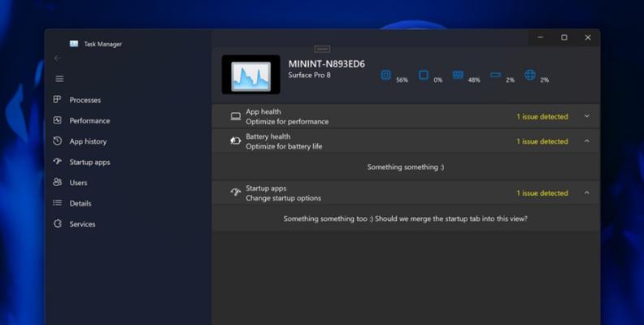The width and height of the screenshot is (644, 325).
Task: Click the 'Something something :)' message
Action: click(406, 167)
